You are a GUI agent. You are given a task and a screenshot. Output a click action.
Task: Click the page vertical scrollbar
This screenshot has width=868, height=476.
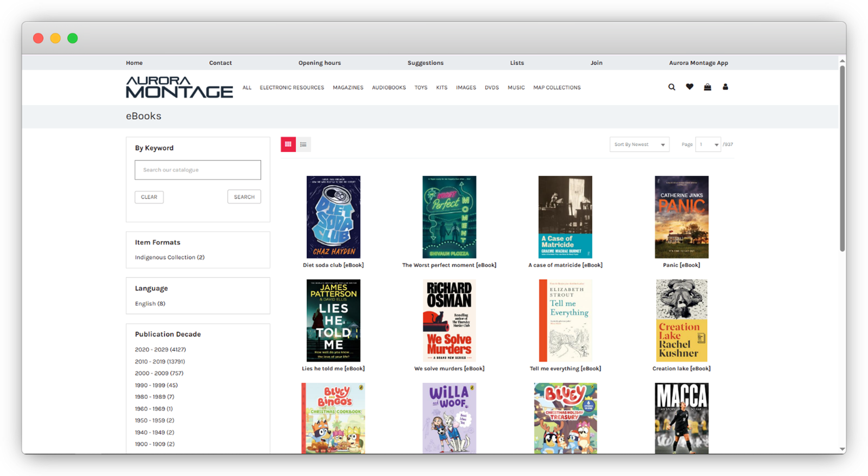pyautogui.click(x=842, y=158)
